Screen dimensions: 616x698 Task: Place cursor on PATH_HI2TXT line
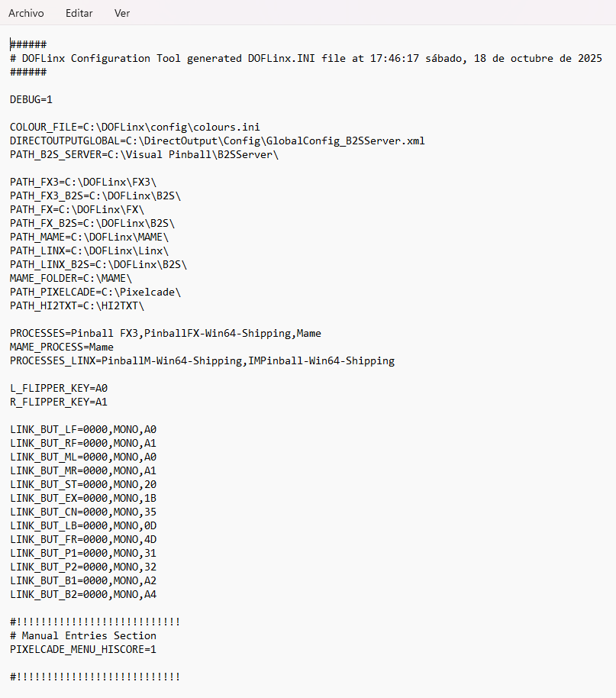[x=77, y=305]
